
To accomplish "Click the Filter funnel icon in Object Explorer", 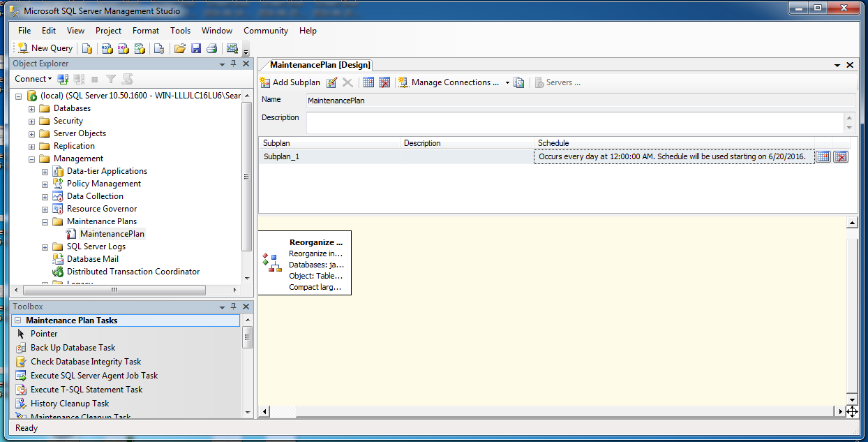I will click(110, 79).
